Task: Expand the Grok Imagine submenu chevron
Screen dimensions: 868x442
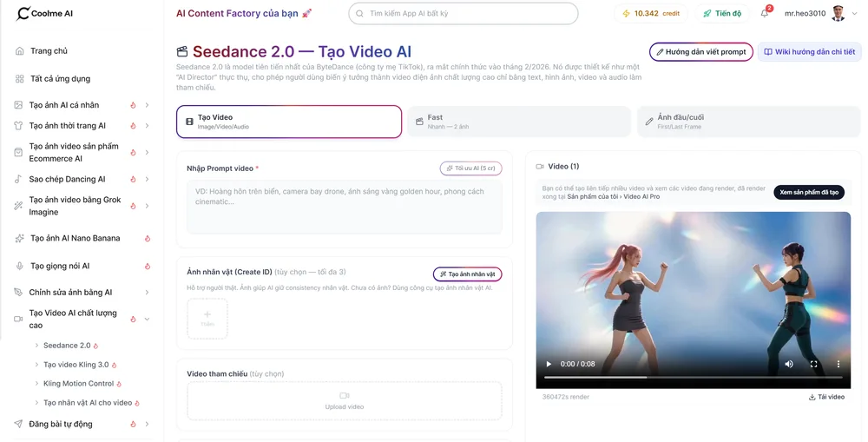Action: click(147, 206)
